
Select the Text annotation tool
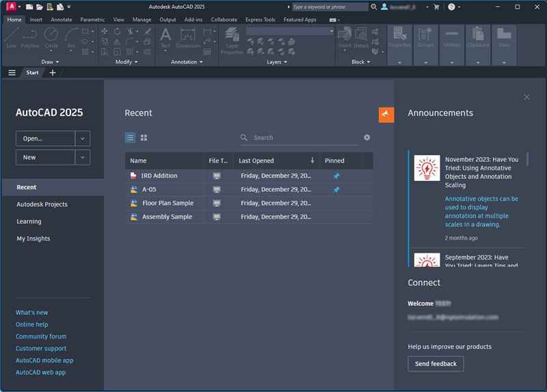tap(165, 39)
